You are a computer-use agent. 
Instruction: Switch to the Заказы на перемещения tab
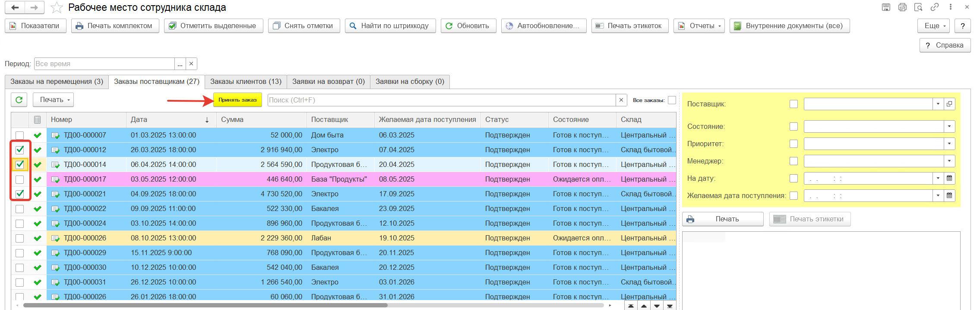tap(57, 82)
